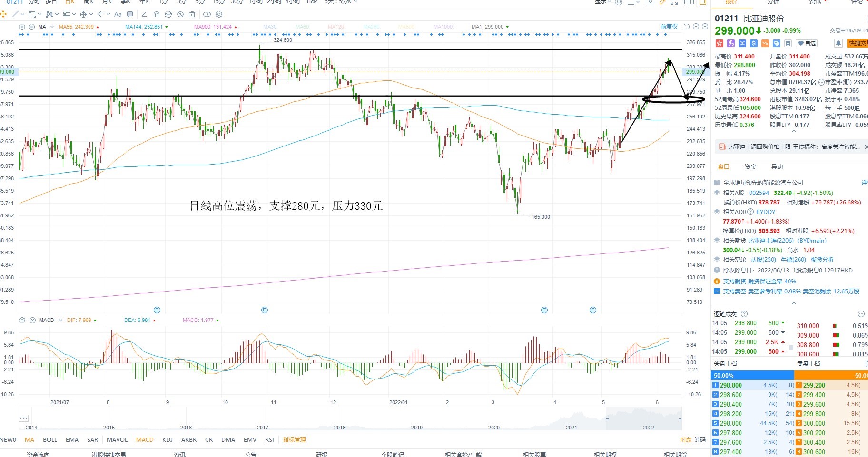This screenshot has height=457, width=868.
Task: Open the 公告 bottom tab
Action: tap(251, 454)
